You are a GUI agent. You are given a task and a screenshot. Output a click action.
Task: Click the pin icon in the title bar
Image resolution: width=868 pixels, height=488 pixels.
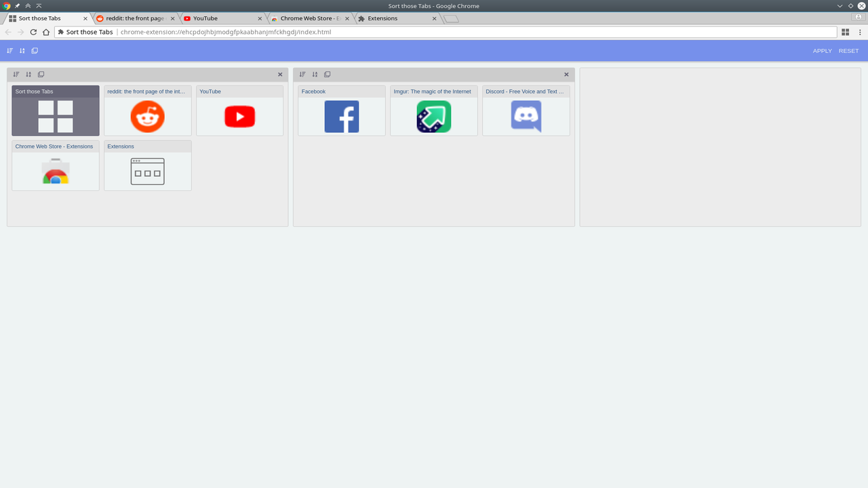(x=17, y=6)
